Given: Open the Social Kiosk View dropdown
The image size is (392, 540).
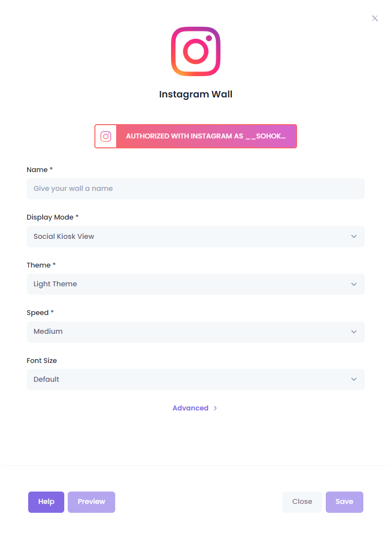Looking at the screenshot, I should [195, 236].
